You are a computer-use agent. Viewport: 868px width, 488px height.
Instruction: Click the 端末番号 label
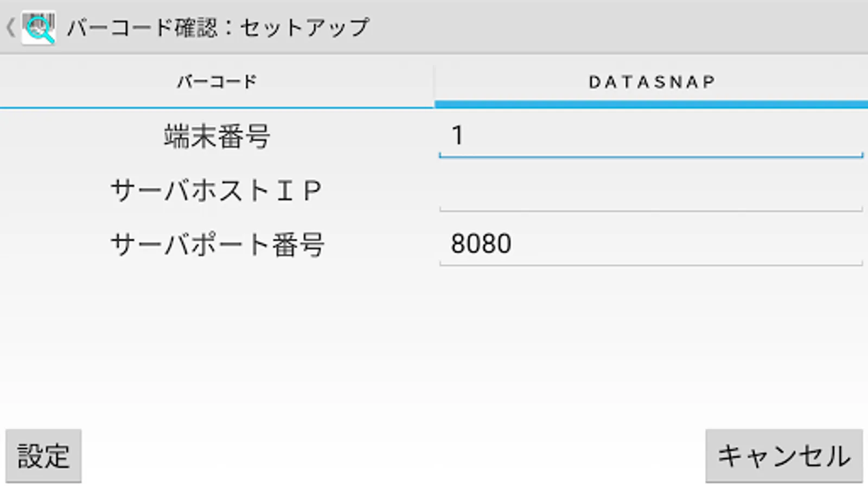216,136
